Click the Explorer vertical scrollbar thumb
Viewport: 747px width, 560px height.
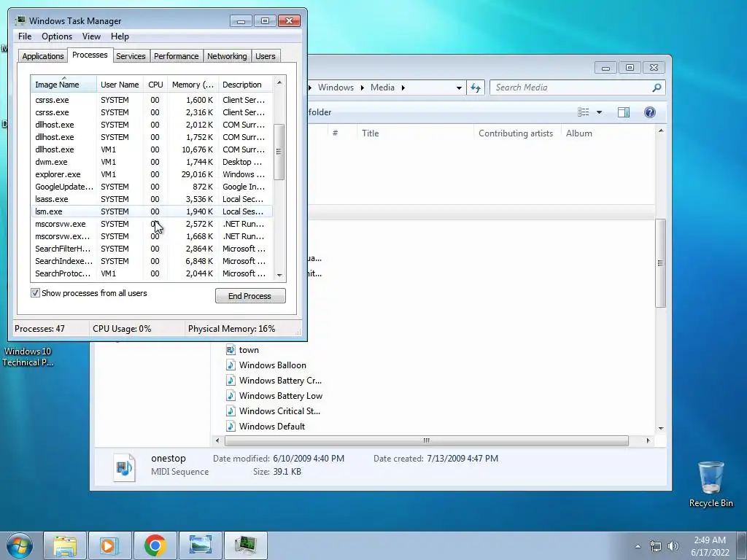pos(660,262)
